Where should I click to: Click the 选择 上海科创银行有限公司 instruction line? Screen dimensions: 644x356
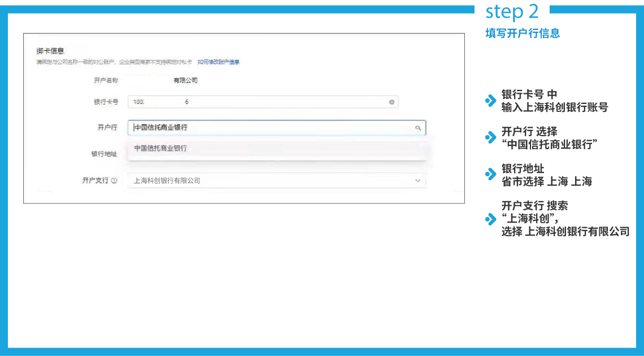coord(565,232)
